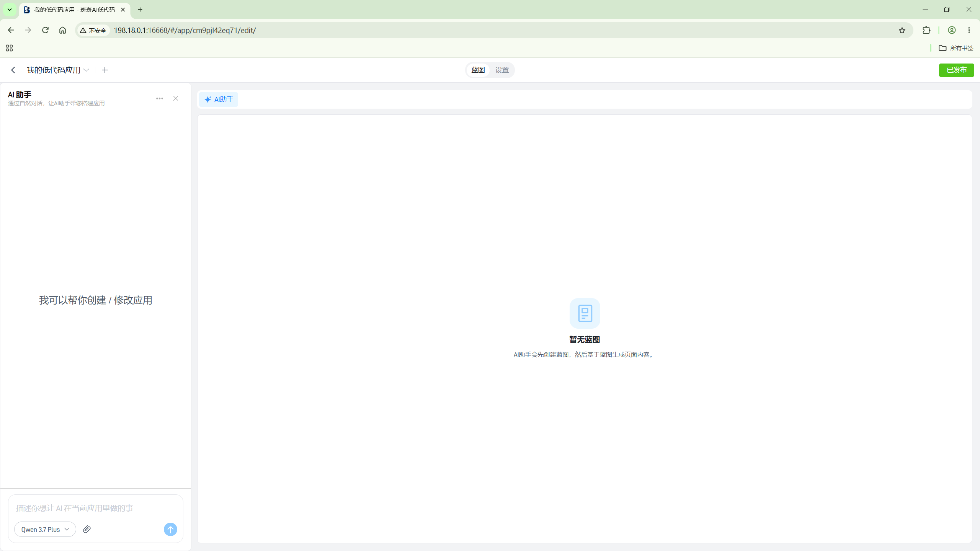
Task: Open the Qwen 3.7 Plus model selector
Action: coord(45,529)
